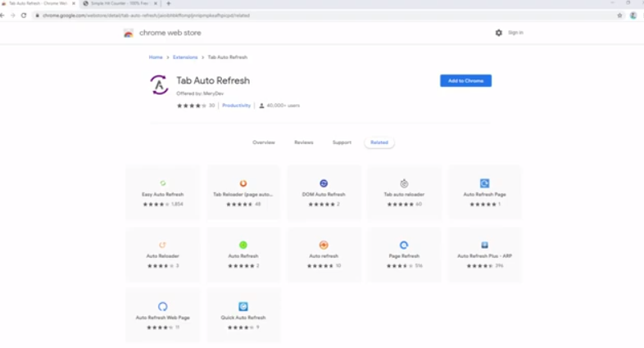644x348 pixels.
Task: Bookmark this page with the star icon
Action: pos(619,16)
